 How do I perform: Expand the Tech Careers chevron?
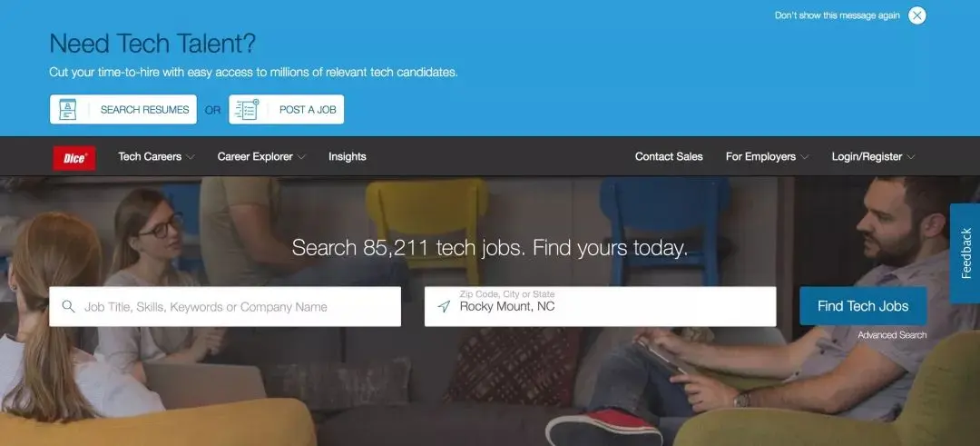(x=190, y=157)
